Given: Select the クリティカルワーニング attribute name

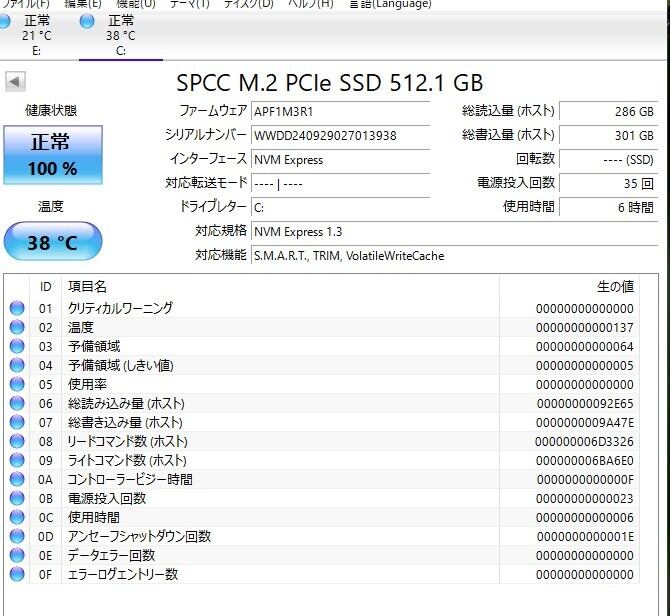Looking at the screenshot, I should tap(120, 308).
